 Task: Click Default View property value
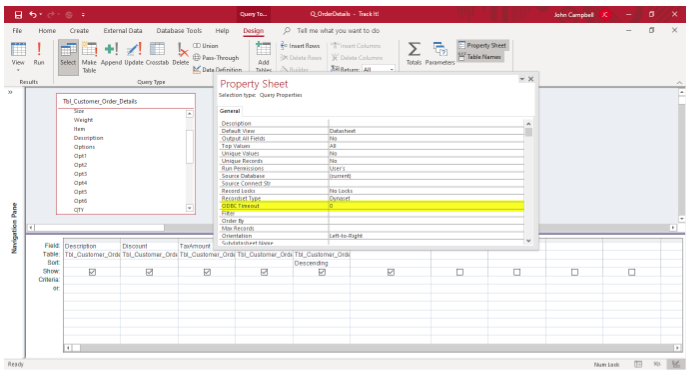pos(426,131)
